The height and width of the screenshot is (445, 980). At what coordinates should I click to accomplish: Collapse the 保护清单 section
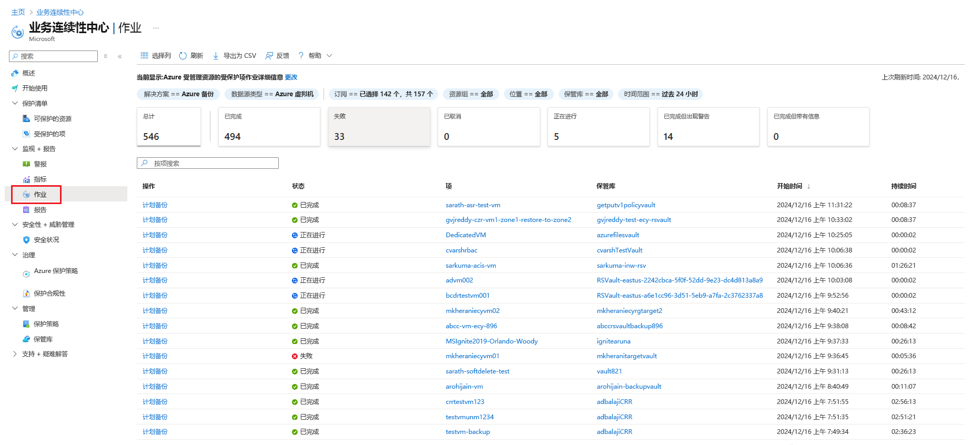click(15, 104)
